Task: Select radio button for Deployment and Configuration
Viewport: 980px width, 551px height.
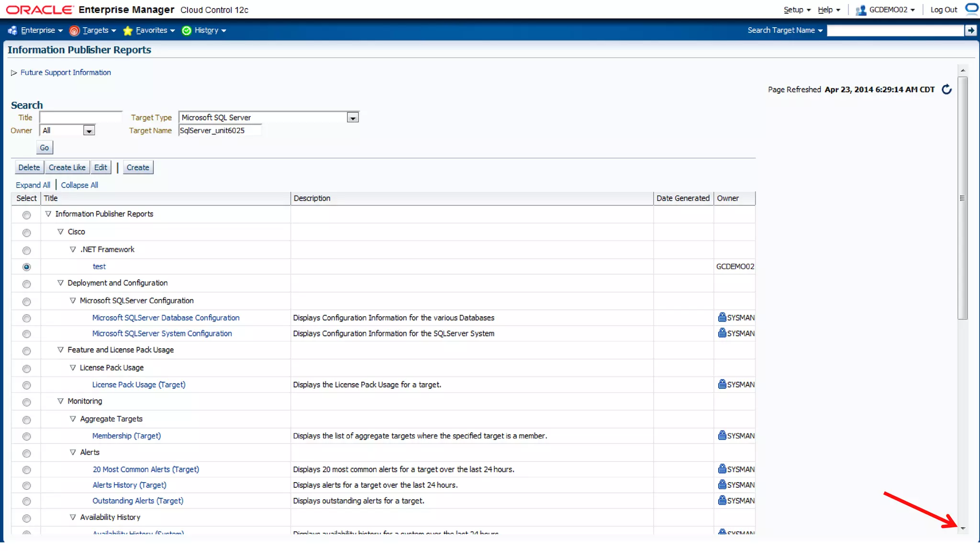Action: coord(27,284)
